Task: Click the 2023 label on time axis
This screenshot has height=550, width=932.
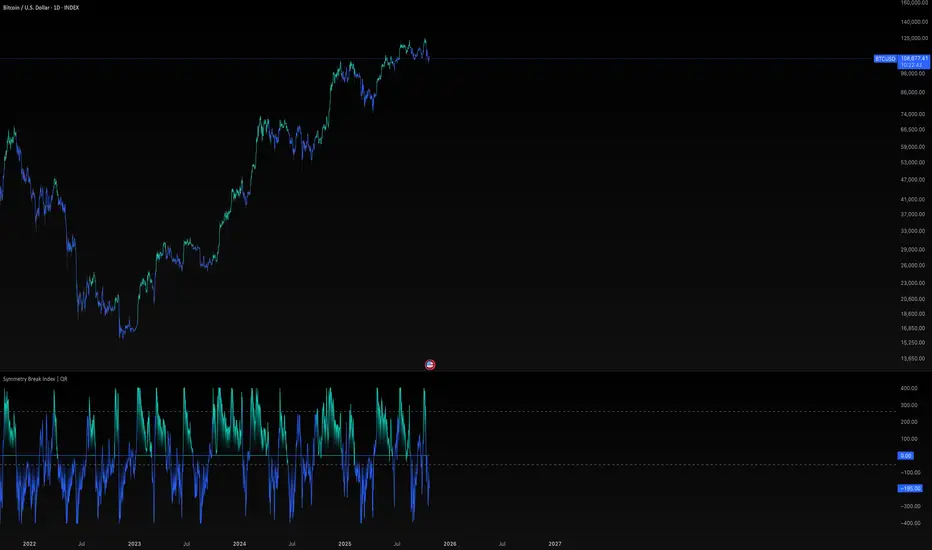Action: tap(134, 543)
